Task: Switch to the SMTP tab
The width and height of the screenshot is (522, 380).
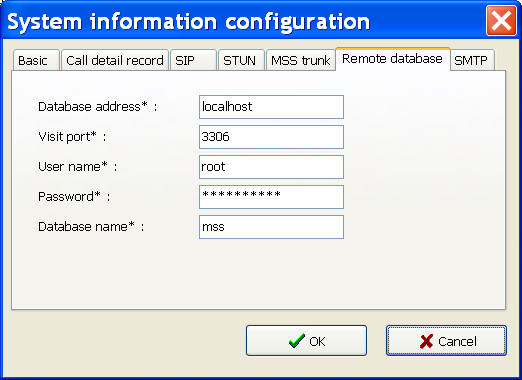Action: 472,60
